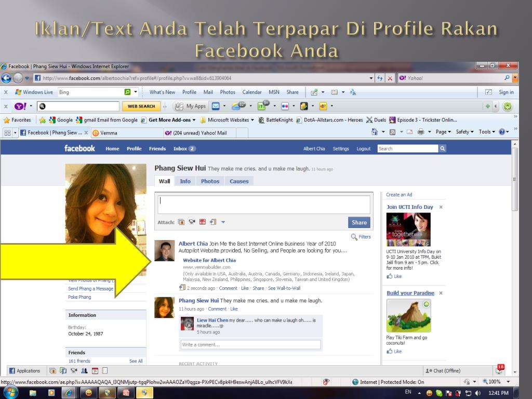Open the IE Home icon in the command bar

pyautogui.click(x=374, y=131)
